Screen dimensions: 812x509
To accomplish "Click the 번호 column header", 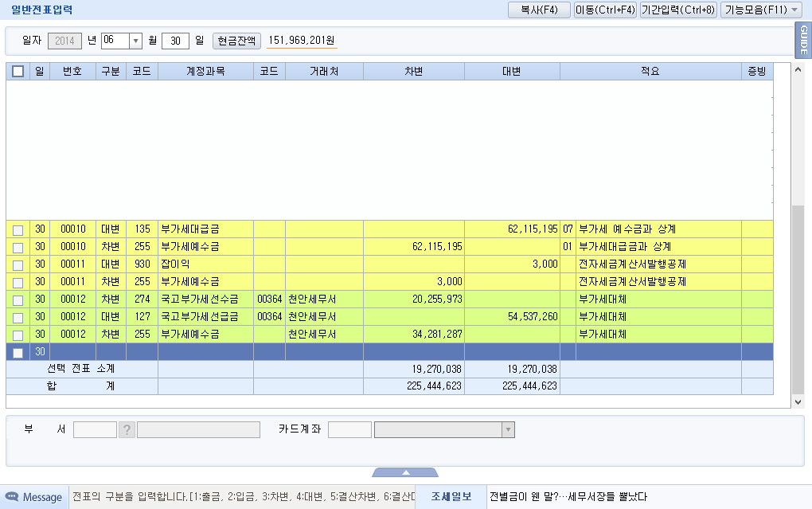I will (x=72, y=72).
